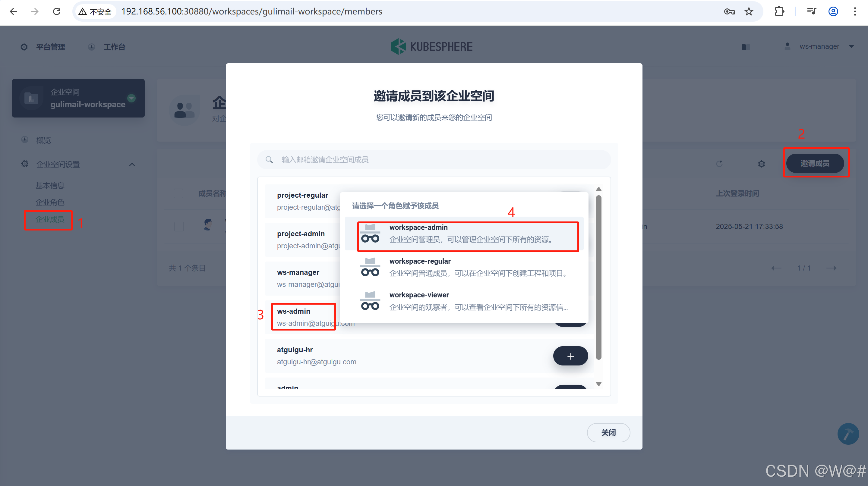
Task: Add atguigu-hr with the plus button
Action: pos(570,356)
